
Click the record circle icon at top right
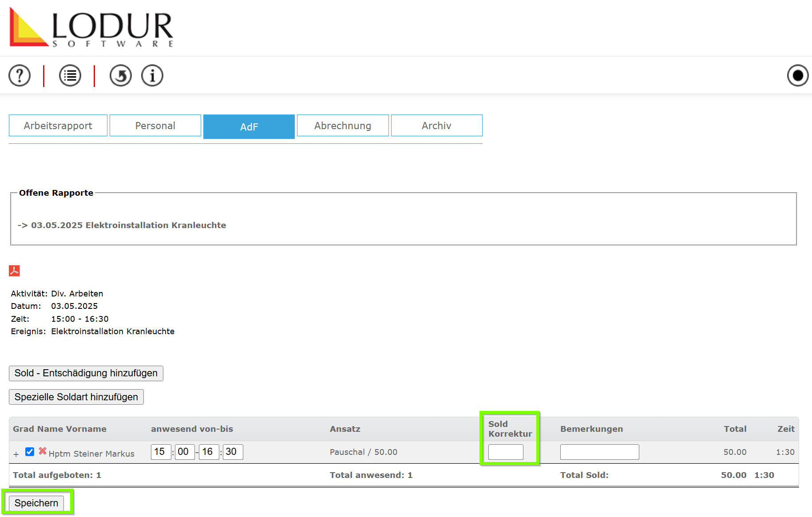tap(797, 76)
